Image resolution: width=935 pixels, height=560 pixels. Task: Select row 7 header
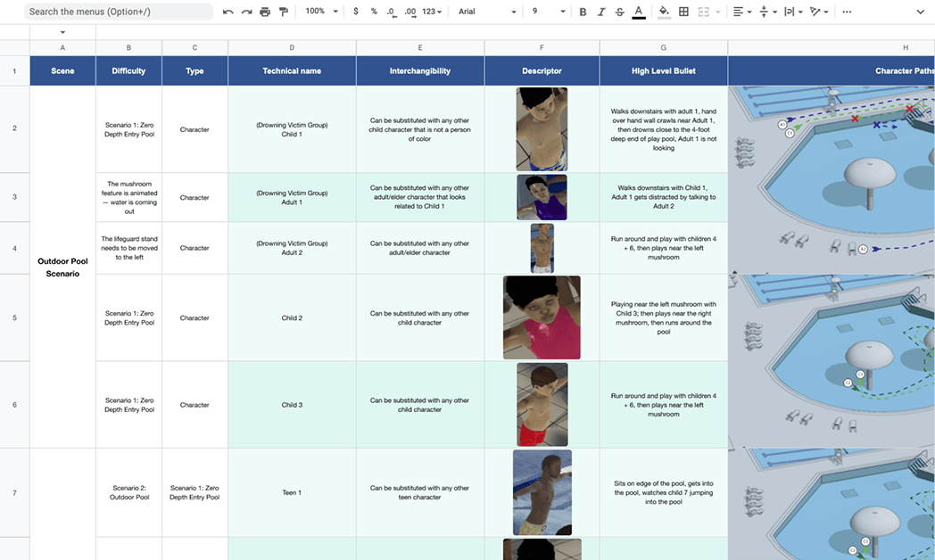(15, 493)
